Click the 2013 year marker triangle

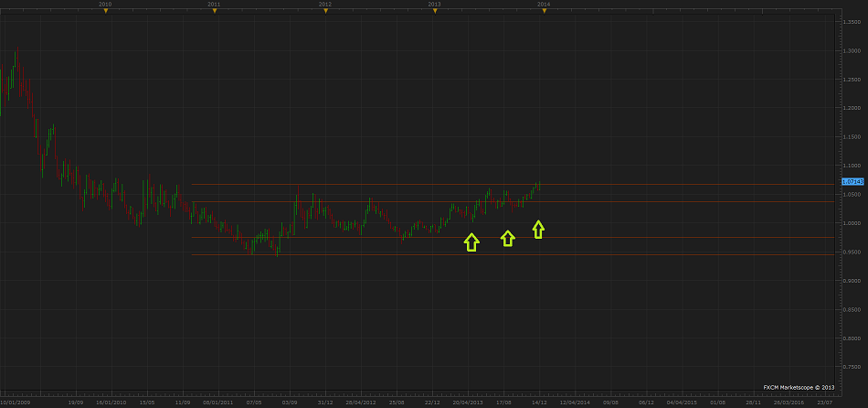click(x=434, y=11)
